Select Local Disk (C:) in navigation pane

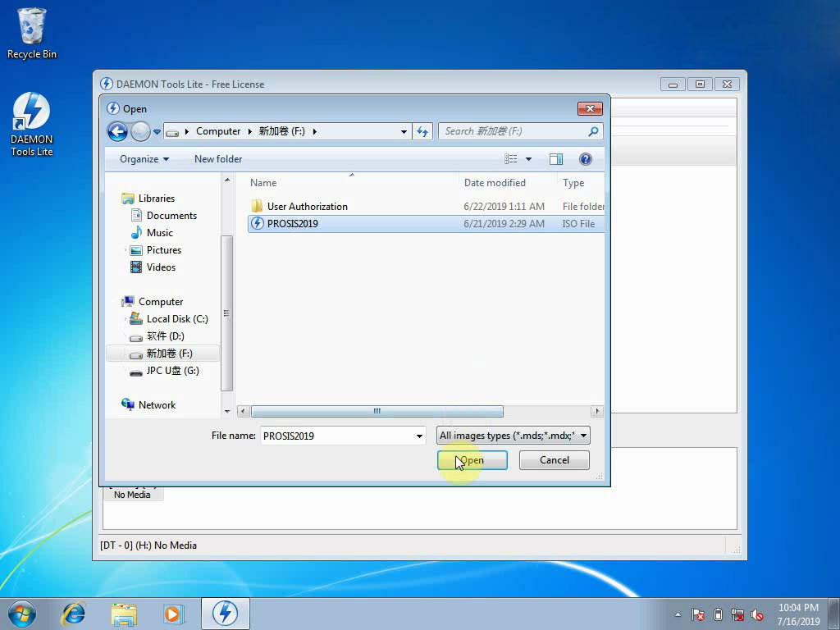pos(176,319)
